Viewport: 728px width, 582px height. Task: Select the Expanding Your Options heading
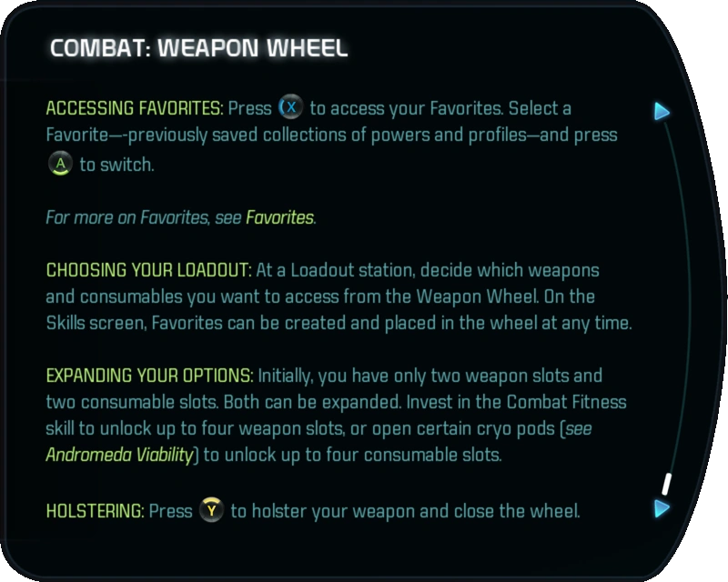click(150, 376)
